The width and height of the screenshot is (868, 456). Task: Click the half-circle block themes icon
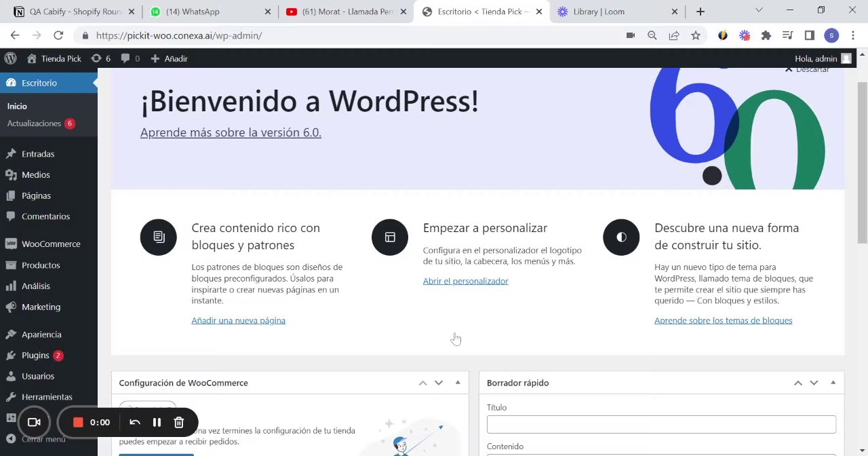tap(621, 237)
